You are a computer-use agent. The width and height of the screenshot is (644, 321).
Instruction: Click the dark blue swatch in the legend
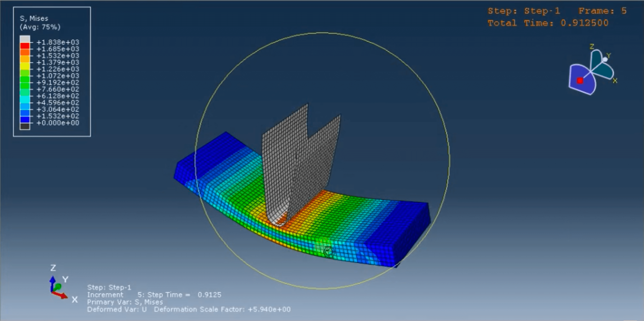(25, 120)
